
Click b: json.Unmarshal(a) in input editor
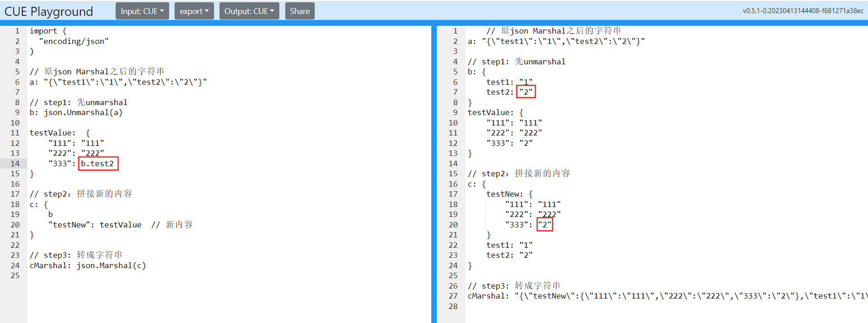point(76,112)
